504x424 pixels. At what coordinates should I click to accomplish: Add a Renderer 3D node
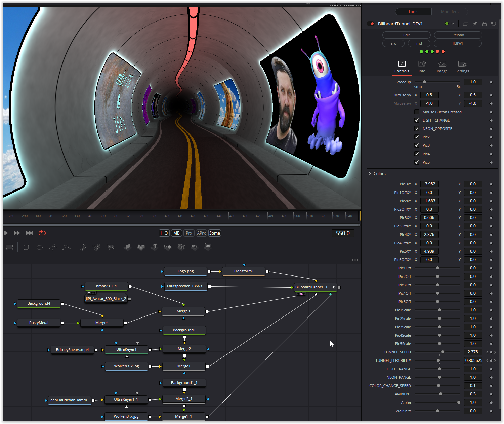(x=208, y=247)
